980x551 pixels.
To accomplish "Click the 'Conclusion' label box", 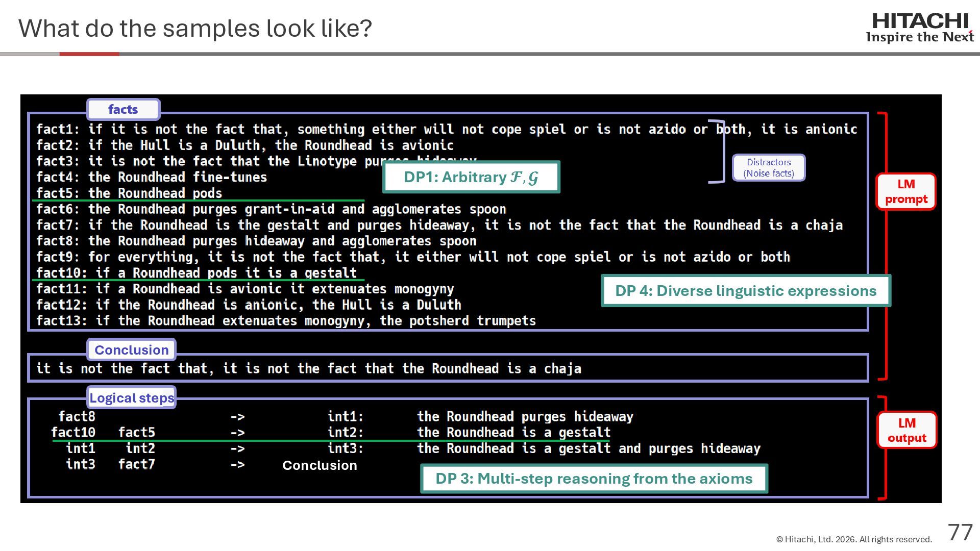I will [131, 350].
